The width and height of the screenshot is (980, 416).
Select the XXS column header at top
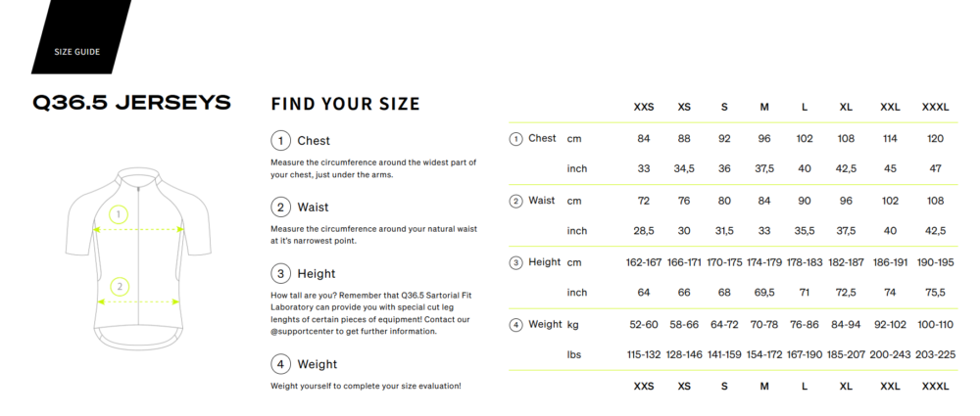pyautogui.click(x=644, y=107)
